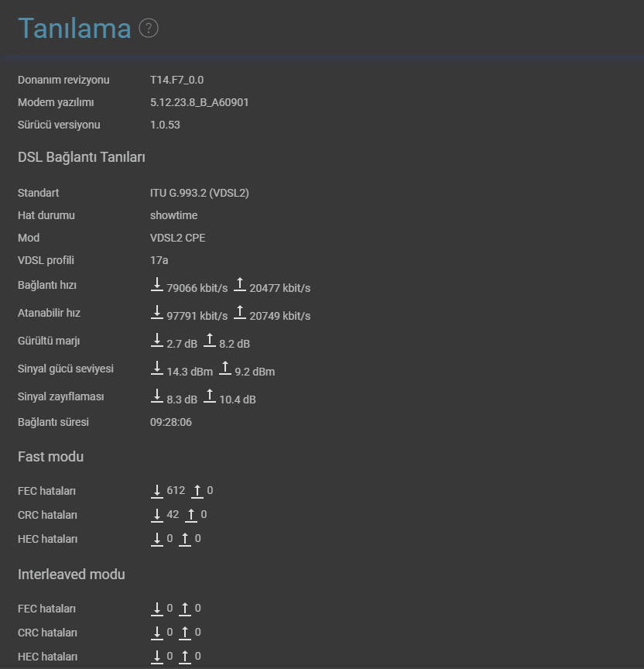Screen dimensions: 644x669
Task: Click the DSL Bağlantı Tanıları section heading
Action: point(81,157)
